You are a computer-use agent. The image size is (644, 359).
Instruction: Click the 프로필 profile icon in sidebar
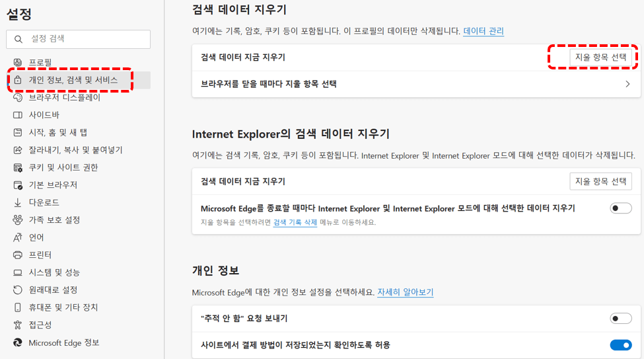(x=18, y=63)
